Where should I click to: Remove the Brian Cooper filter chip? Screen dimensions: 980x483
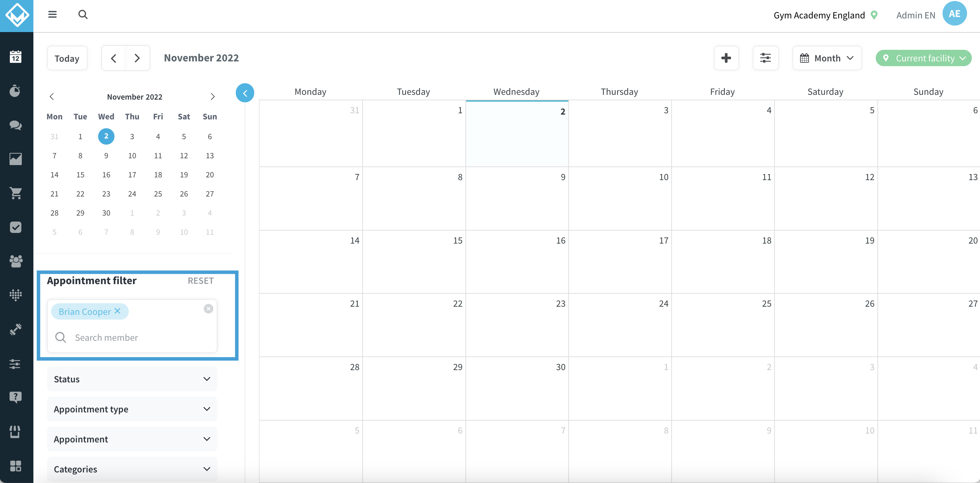click(x=118, y=311)
